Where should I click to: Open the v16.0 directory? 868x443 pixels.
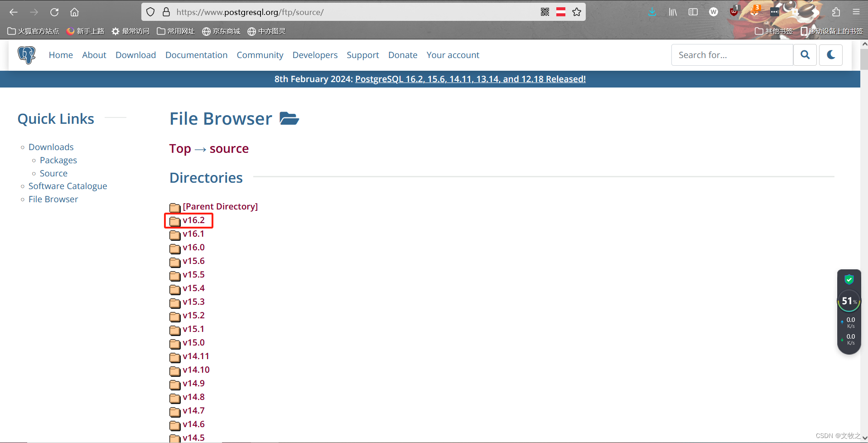point(193,247)
